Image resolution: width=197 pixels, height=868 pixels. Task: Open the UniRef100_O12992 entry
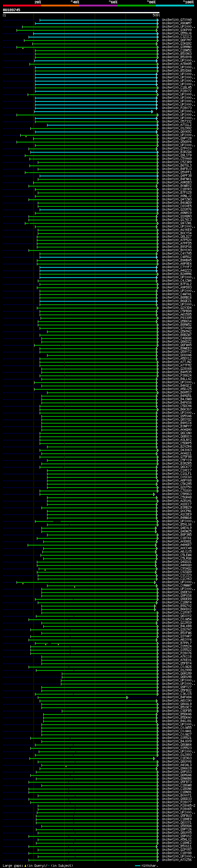point(177,128)
